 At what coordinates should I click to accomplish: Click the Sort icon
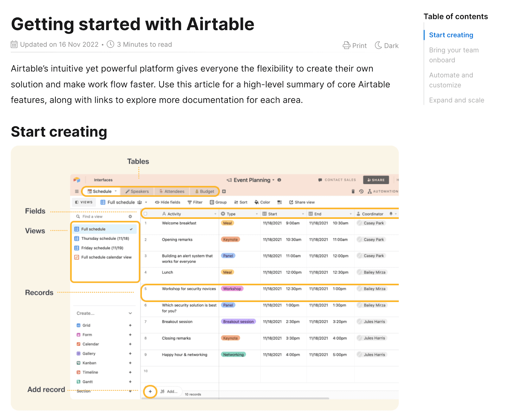click(236, 202)
